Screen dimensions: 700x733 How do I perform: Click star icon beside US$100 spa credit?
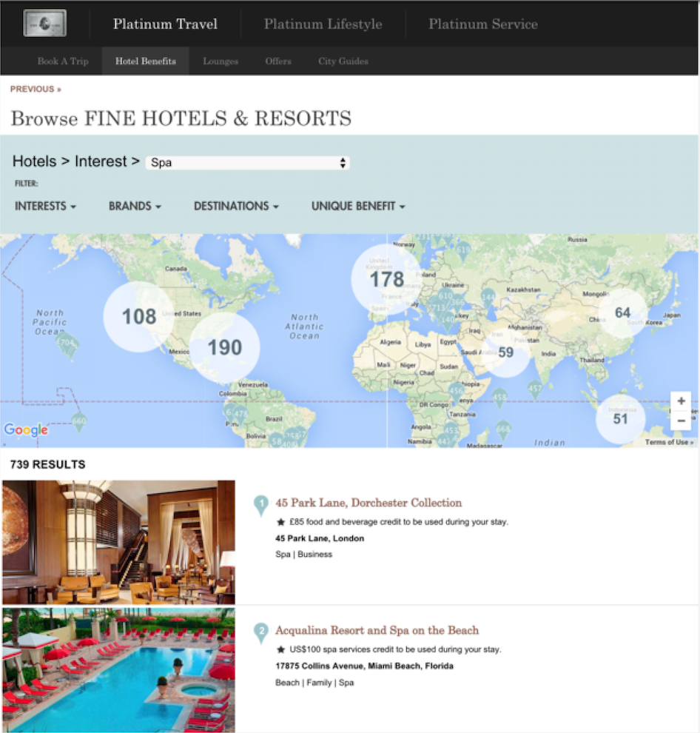[x=281, y=650]
